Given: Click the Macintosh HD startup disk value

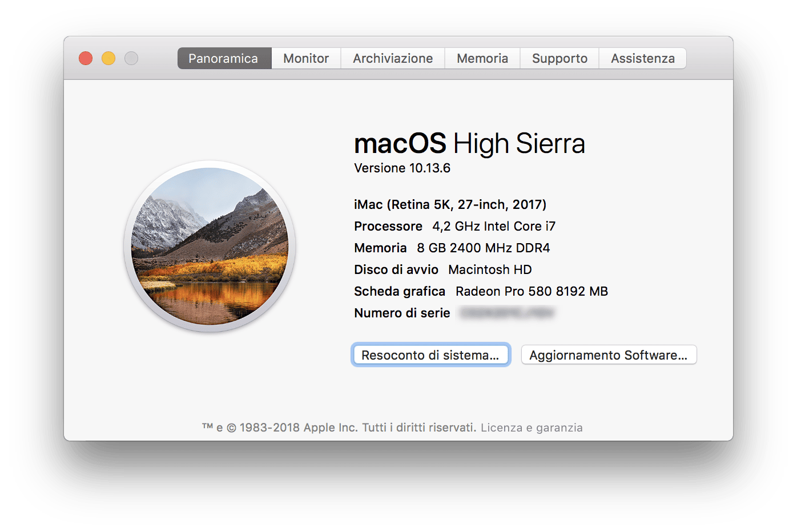Looking at the screenshot, I should click(490, 269).
